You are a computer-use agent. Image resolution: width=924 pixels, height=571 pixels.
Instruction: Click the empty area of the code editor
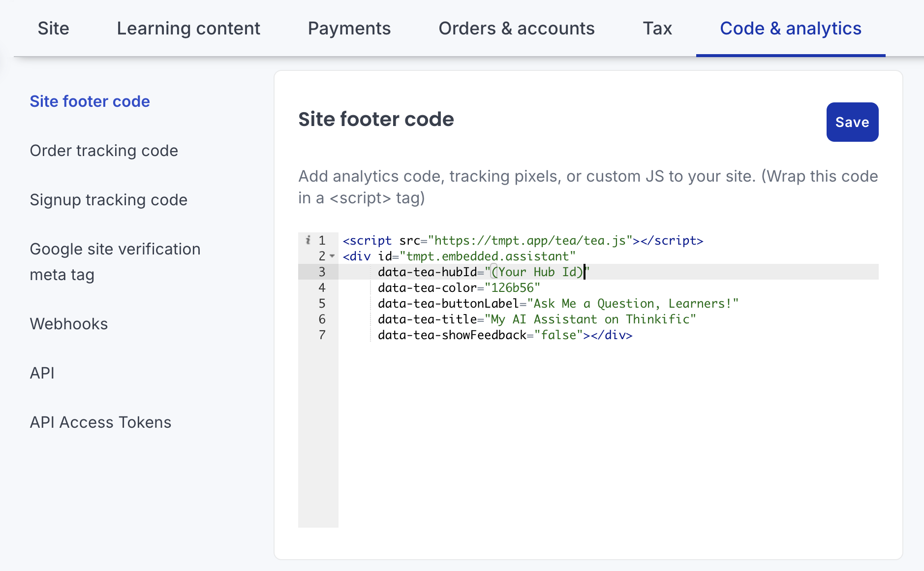click(608, 435)
